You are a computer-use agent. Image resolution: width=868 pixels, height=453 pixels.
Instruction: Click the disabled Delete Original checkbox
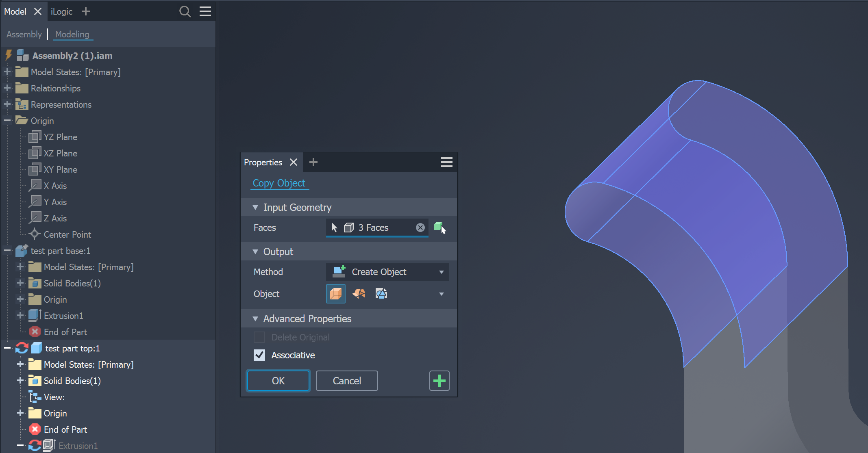click(259, 337)
